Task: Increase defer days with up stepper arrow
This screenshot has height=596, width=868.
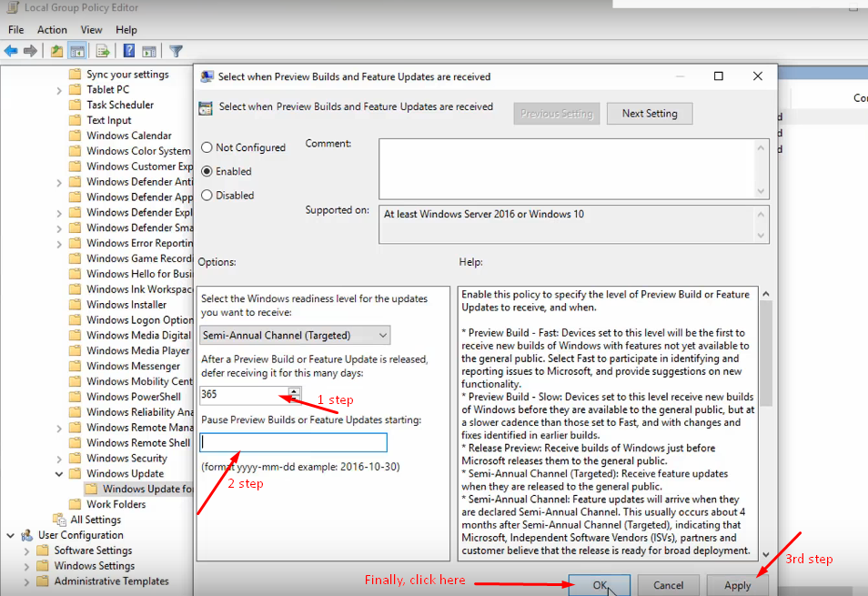Action: 294,391
